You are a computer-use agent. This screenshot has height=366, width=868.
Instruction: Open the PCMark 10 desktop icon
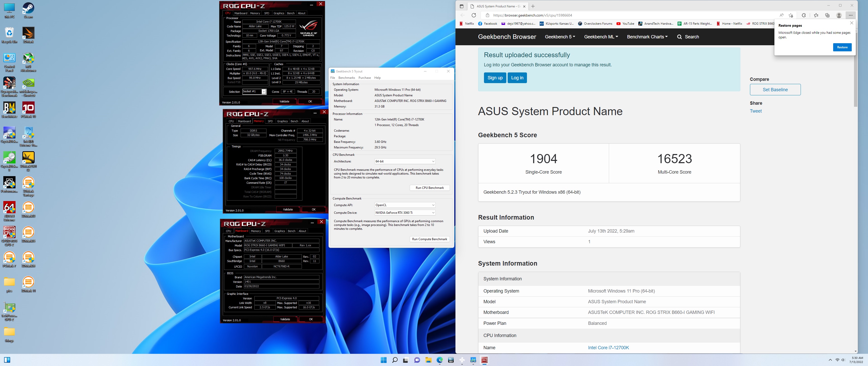click(x=28, y=110)
